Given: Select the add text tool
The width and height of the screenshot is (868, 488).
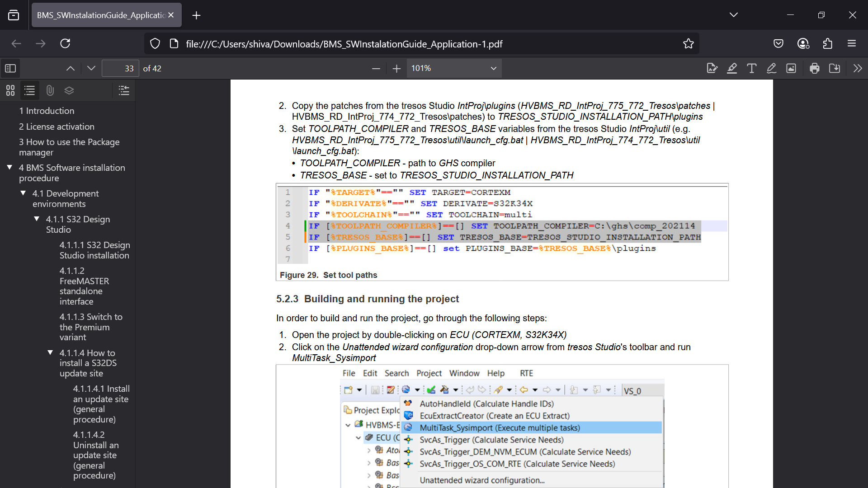Looking at the screenshot, I should (x=751, y=68).
